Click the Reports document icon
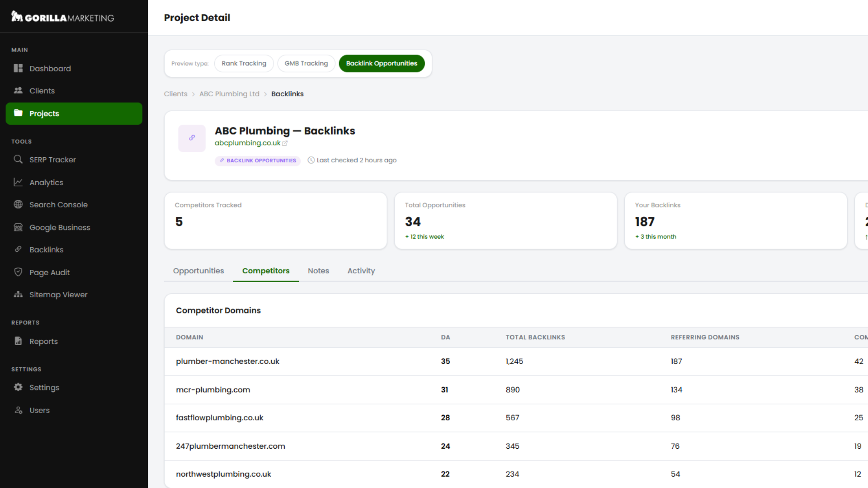 pos(18,341)
